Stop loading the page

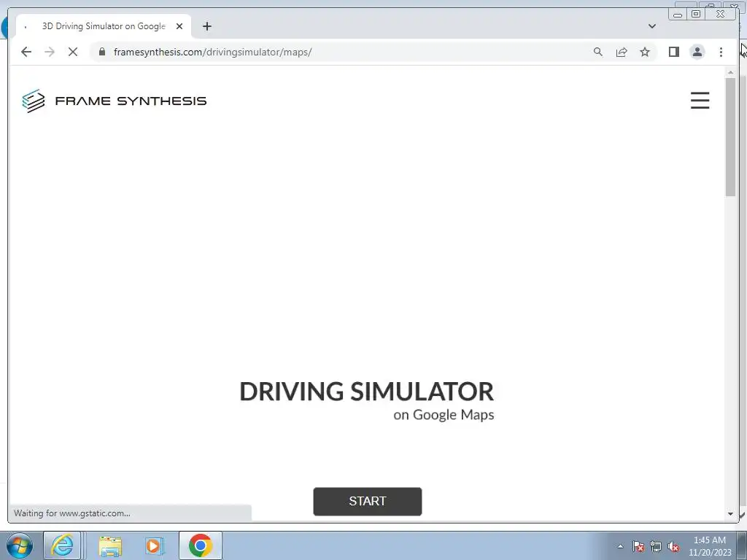click(x=73, y=52)
